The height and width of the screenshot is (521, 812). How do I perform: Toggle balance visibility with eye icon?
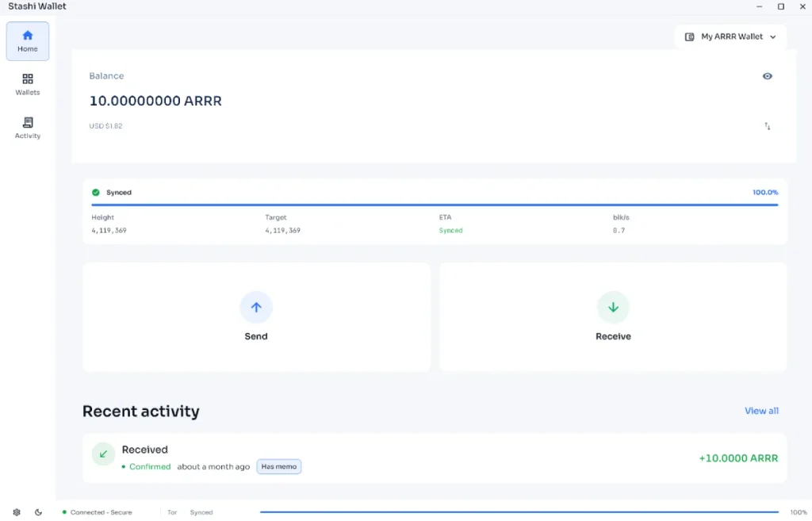(767, 76)
